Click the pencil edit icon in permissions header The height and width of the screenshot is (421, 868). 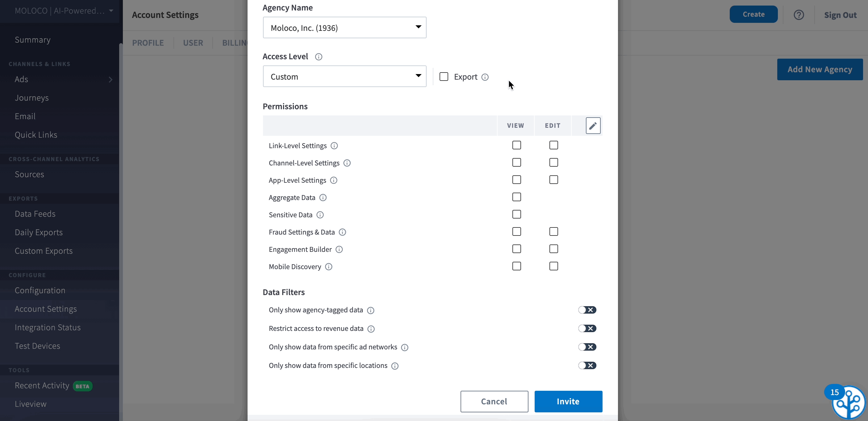pyautogui.click(x=593, y=126)
